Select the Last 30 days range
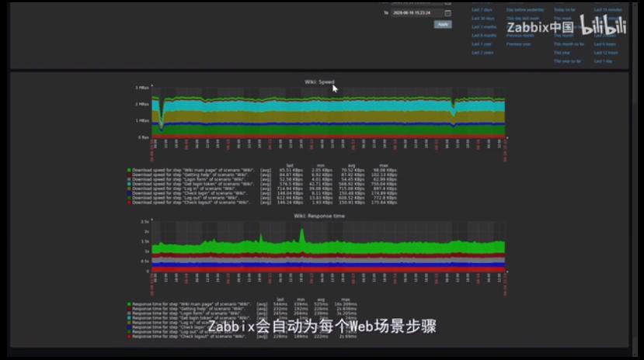The height and width of the screenshot is (360, 644). [x=483, y=19]
